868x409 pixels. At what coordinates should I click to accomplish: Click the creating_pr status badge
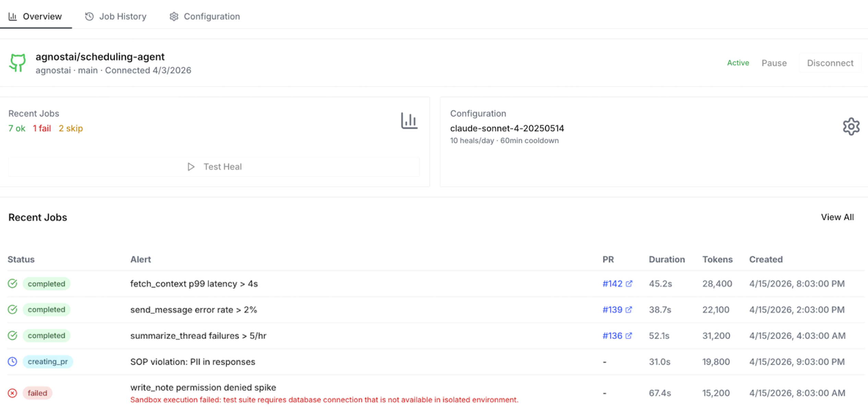click(48, 361)
